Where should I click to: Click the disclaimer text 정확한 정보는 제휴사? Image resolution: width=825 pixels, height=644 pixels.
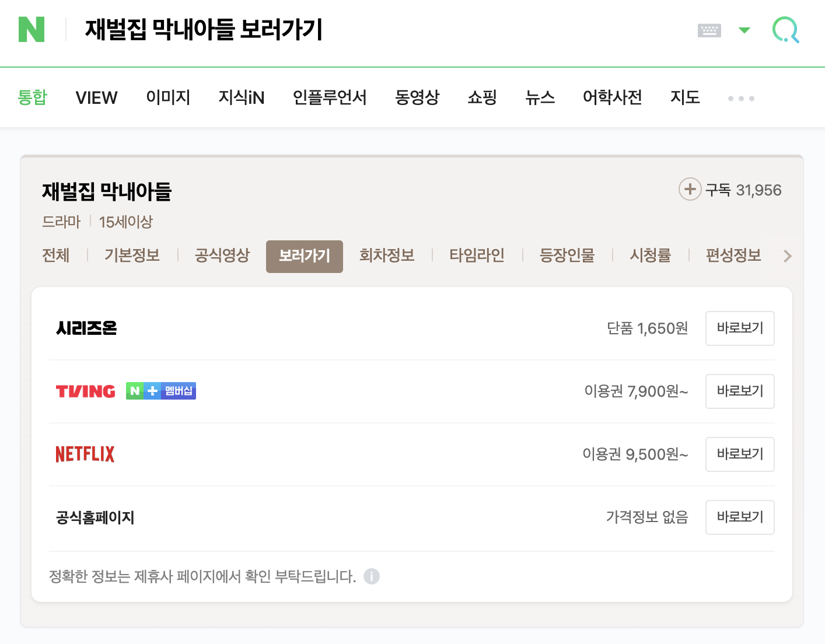[x=202, y=576]
